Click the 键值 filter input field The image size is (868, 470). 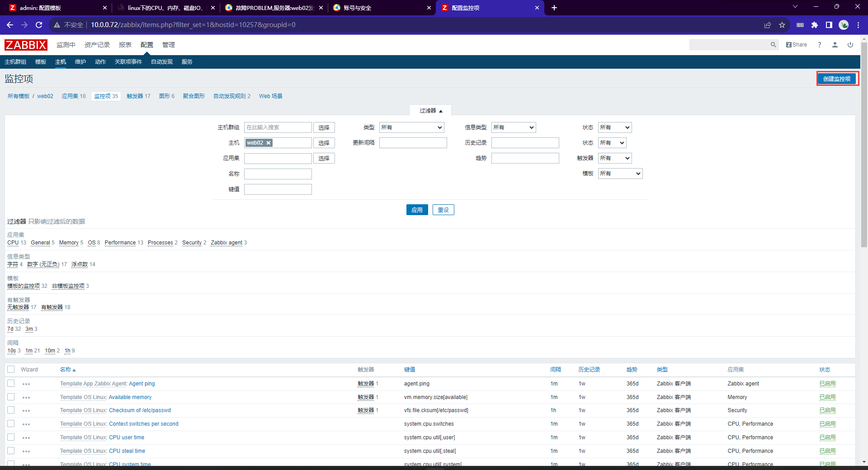click(278, 189)
